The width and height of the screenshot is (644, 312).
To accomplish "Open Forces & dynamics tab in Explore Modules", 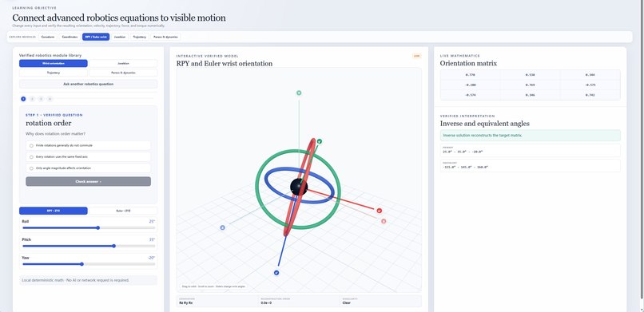I will (x=165, y=37).
